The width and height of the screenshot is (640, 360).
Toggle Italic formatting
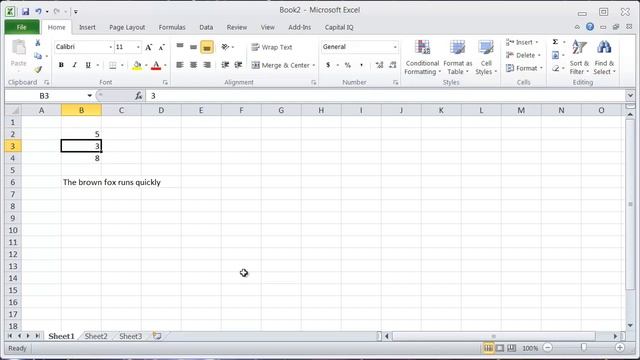tap(74, 65)
